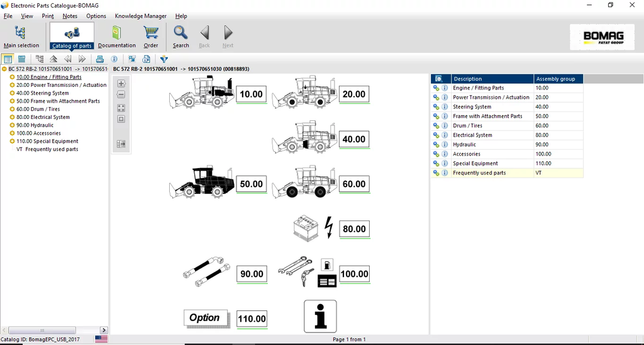Image resolution: width=644 pixels, height=345 pixels.
Task: Click the printer icon in toolbar
Action: (99, 59)
